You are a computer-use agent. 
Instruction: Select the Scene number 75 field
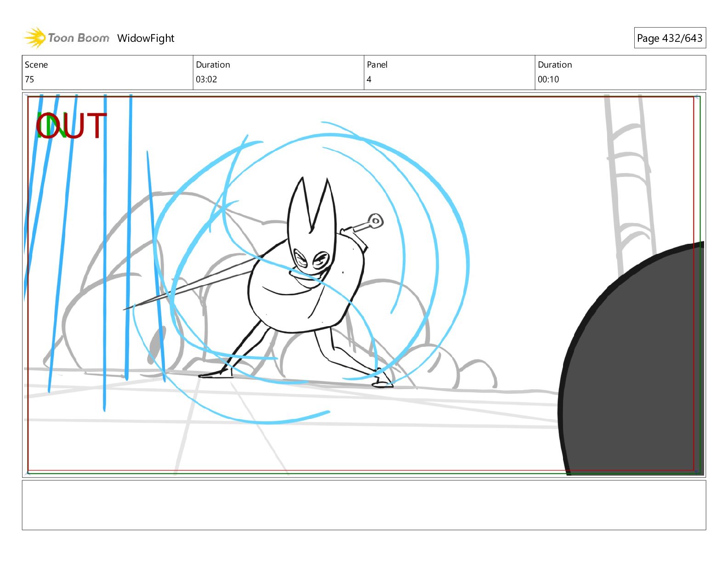click(x=29, y=79)
